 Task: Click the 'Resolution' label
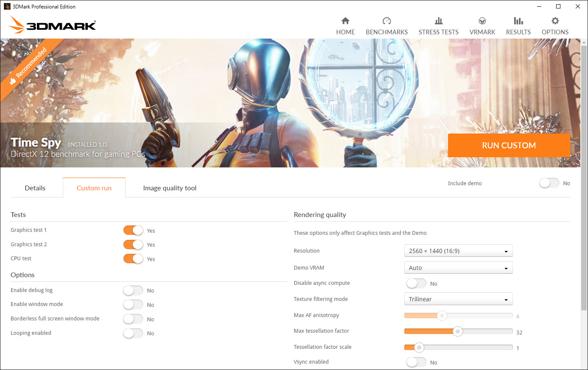[x=307, y=251]
